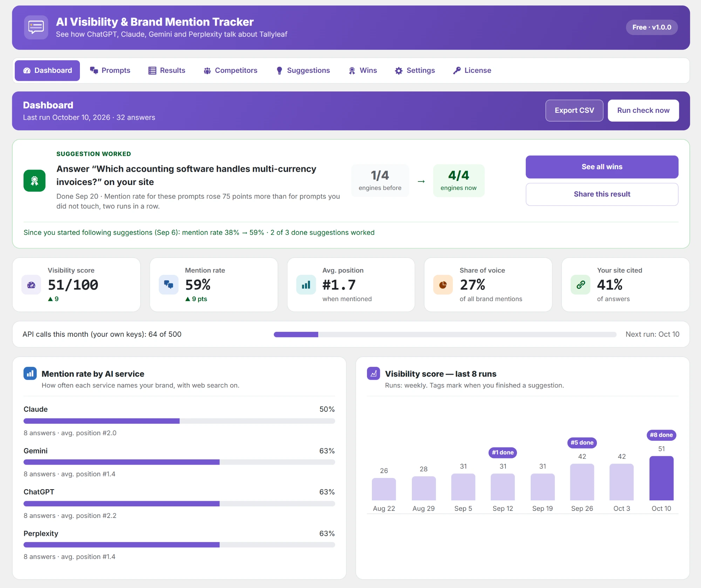Screen dimensions: 701x588
Task: Open the Dashboard tab
Action: [x=47, y=70]
